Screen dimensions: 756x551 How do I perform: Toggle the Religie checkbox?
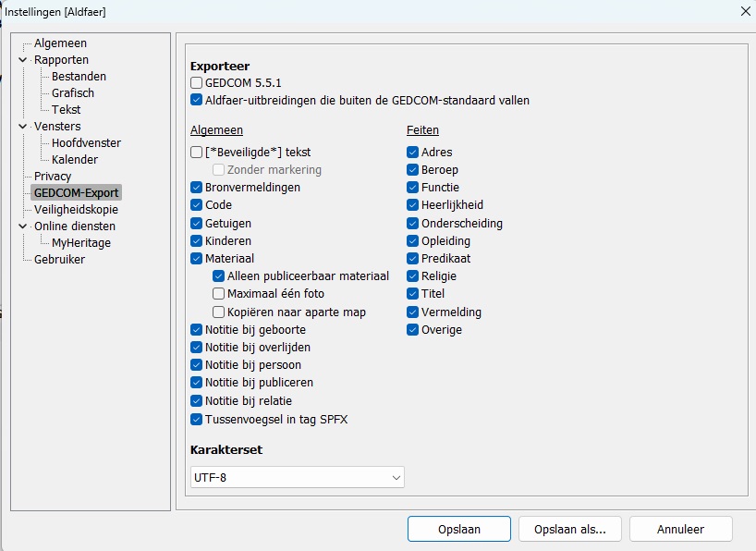tap(413, 276)
